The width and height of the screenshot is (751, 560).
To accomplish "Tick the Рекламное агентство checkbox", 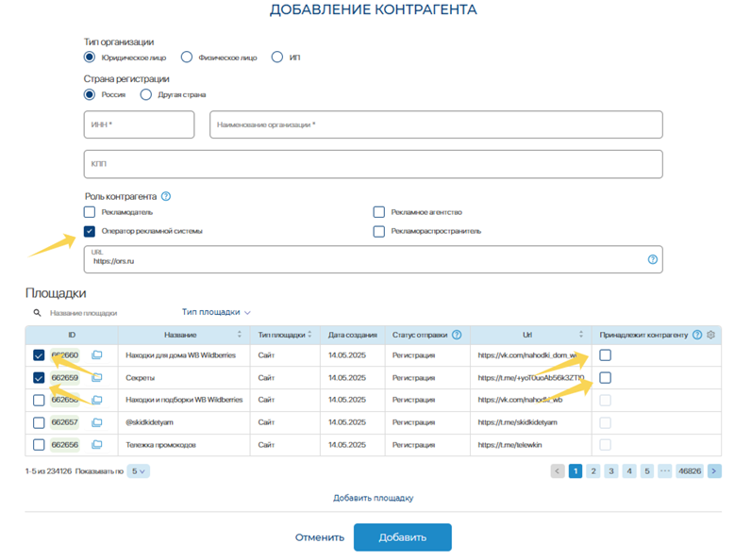I will click(x=379, y=212).
